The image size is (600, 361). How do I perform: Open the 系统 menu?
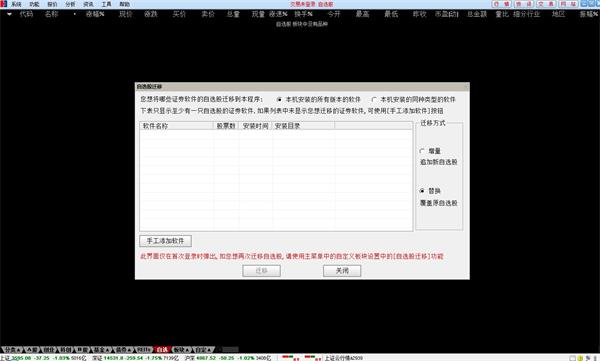(x=16, y=4)
